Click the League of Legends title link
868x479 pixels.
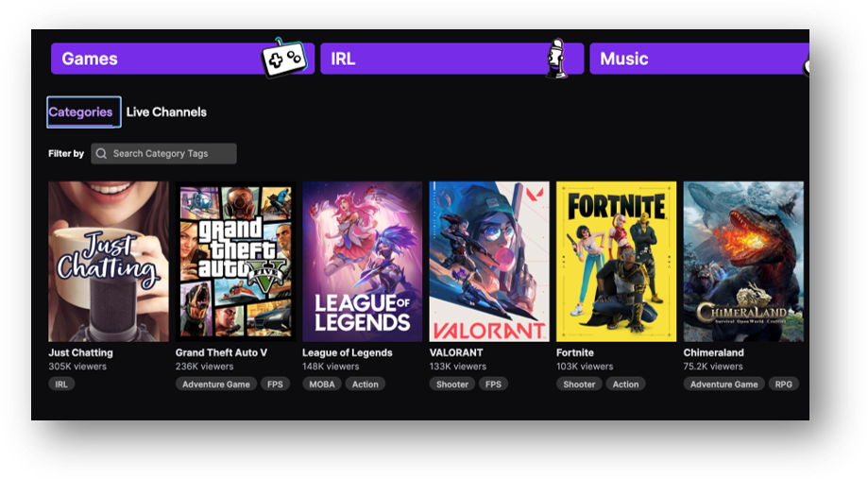pos(347,352)
